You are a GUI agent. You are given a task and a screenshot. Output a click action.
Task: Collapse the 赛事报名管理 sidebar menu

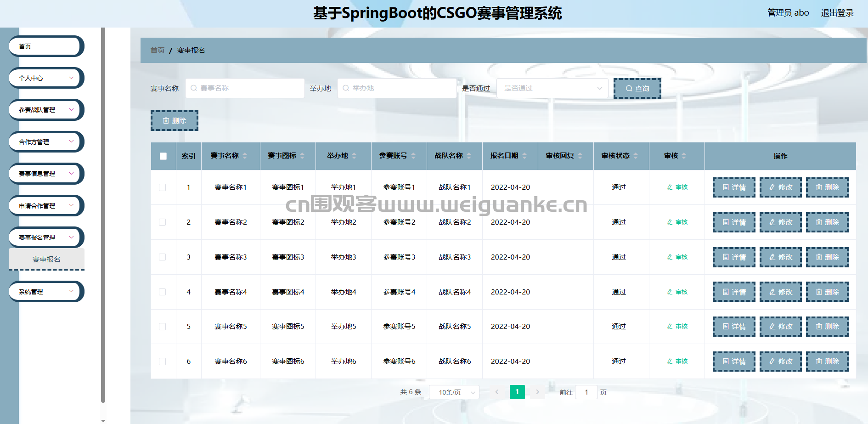coord(46,237)
